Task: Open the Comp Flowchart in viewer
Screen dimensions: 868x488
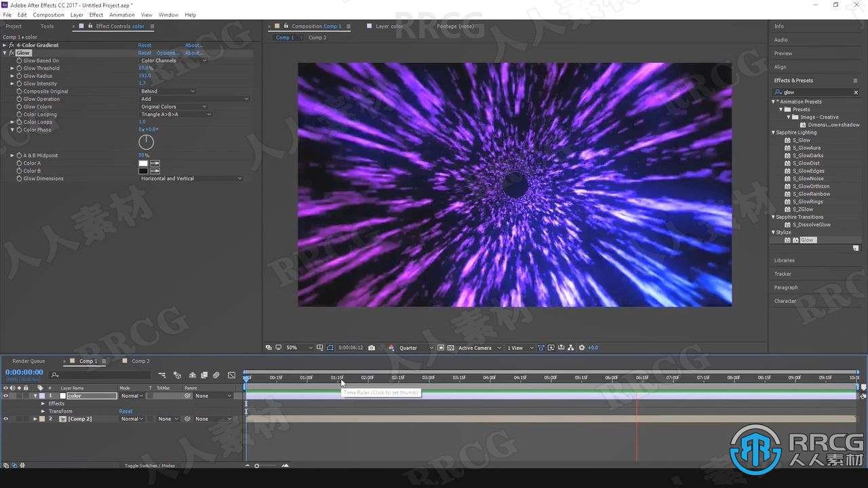Action: click(571, 348)
